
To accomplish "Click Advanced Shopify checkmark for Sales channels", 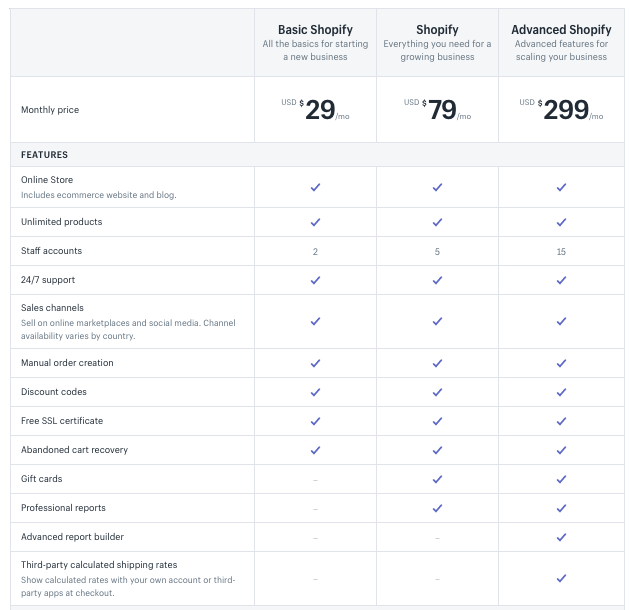I will [561, 321].
